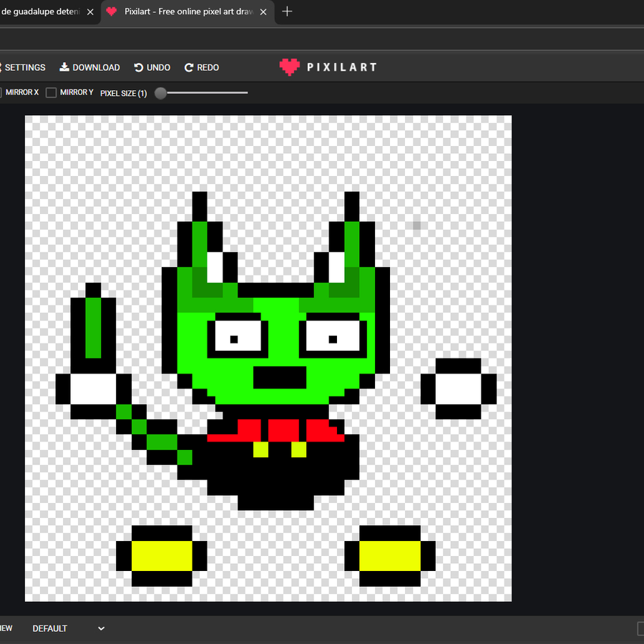
Task: Undo the last drawing action
Action: [152, 67]
